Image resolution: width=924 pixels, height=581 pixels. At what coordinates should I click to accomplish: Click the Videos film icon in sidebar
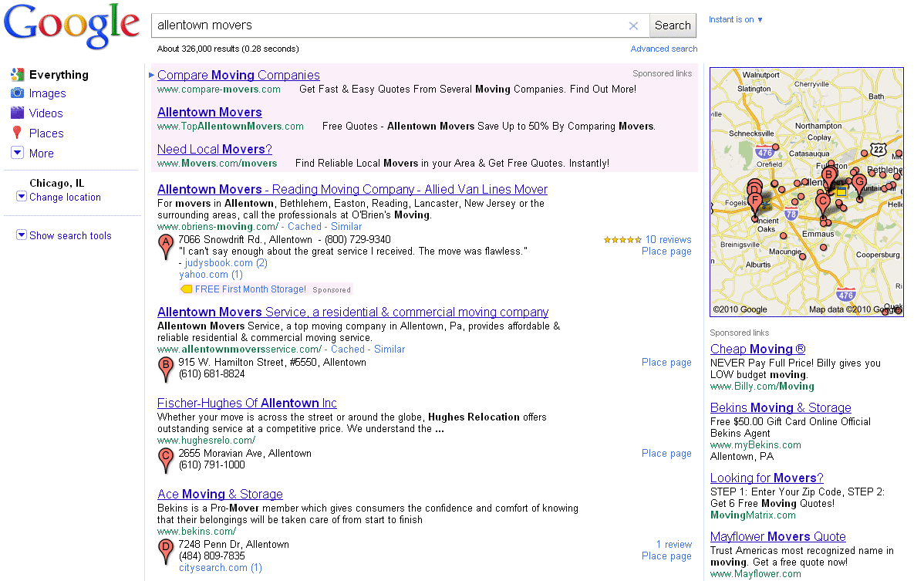(17, 113)
